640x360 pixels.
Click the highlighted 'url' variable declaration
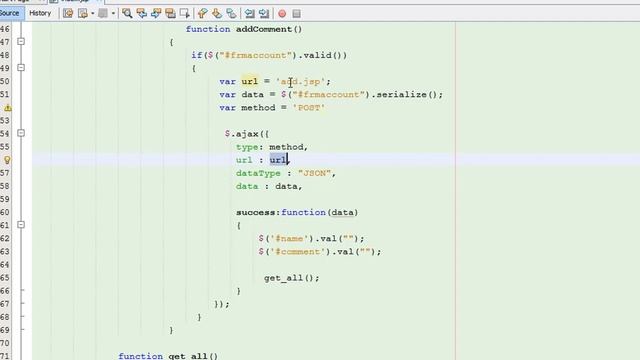[249, 81]
